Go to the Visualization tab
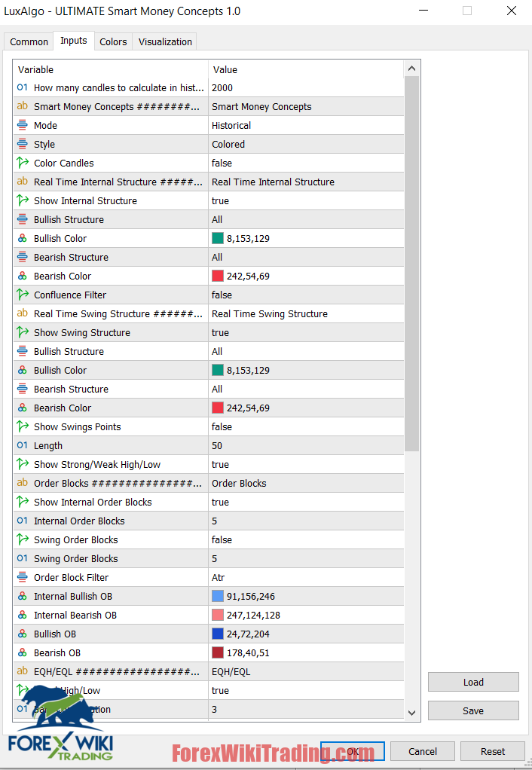Viewport: 532px width, 770px height. point(165,41)
